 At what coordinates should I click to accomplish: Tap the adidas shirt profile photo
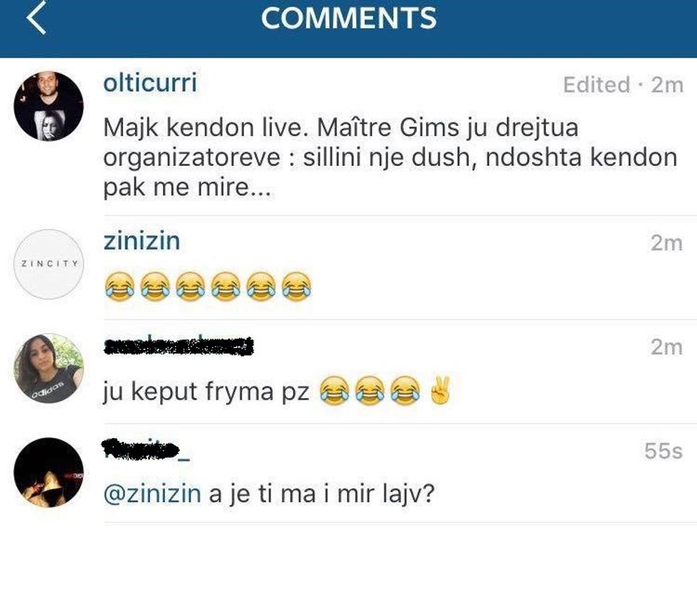point(48,368)
